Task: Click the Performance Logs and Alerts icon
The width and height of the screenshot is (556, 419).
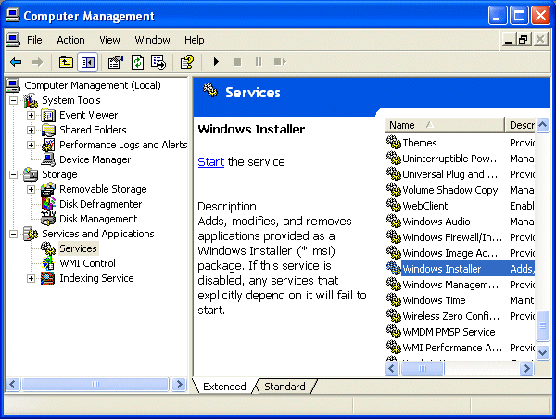Action: (x=49, y=145)
